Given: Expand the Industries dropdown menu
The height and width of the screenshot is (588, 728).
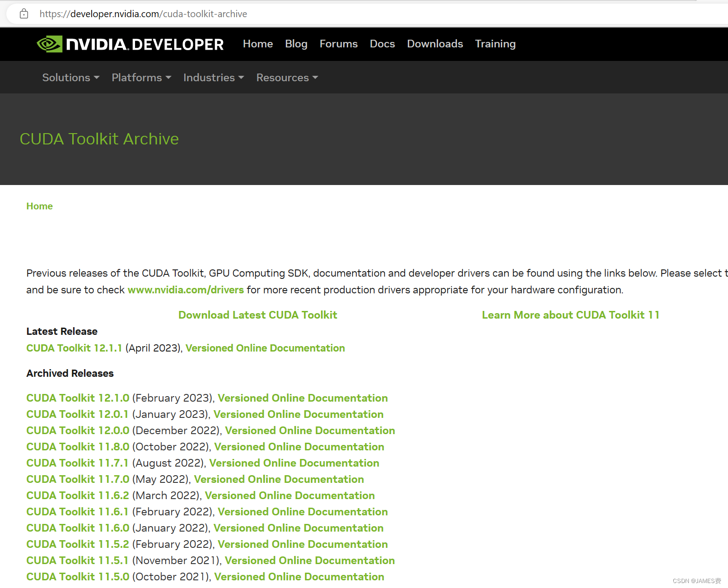Looking at the screenshot, I should (x=214, y=78).
